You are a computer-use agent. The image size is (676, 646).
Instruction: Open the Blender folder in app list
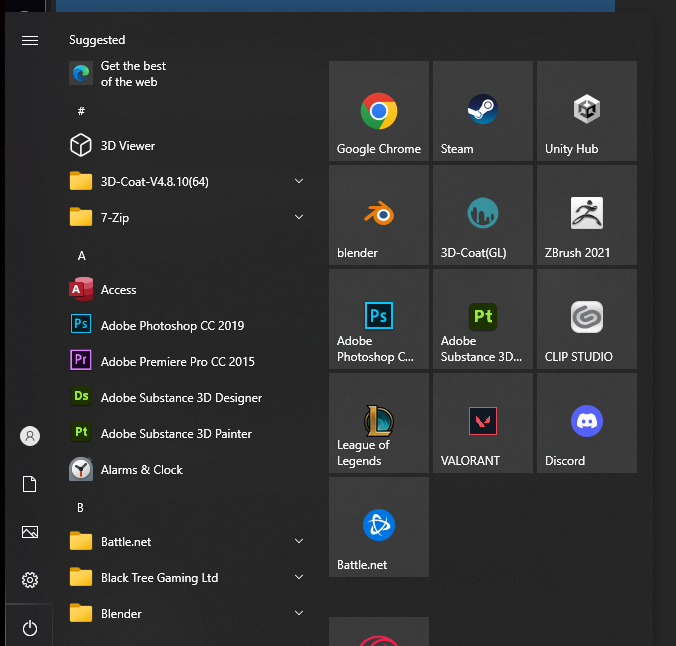pos(188,613)
